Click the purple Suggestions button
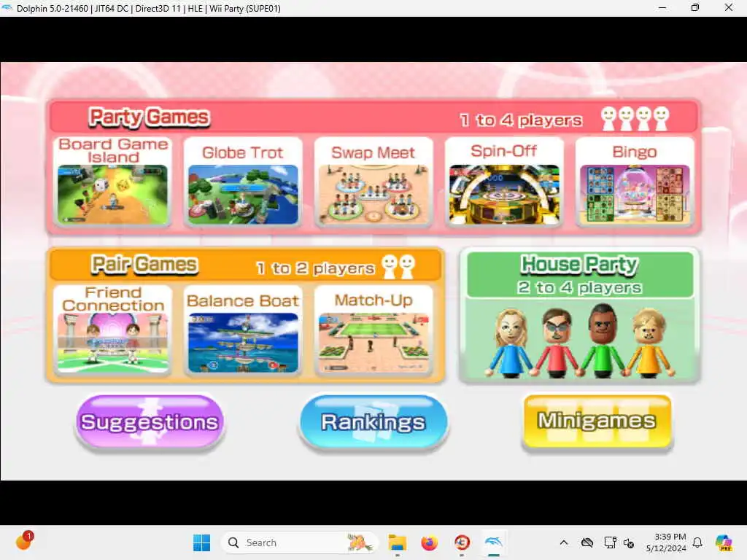This screenshot has width=747, height=560. pos(150,422)
